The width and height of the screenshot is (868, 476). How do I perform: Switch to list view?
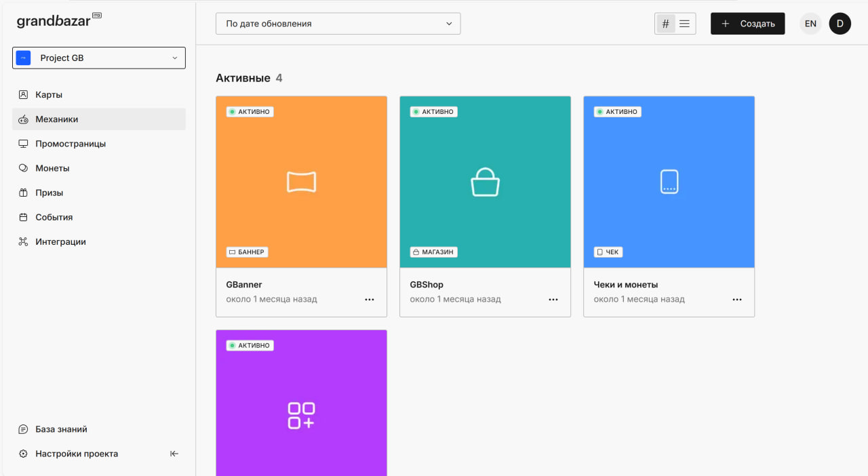click(x=685, y=24)
